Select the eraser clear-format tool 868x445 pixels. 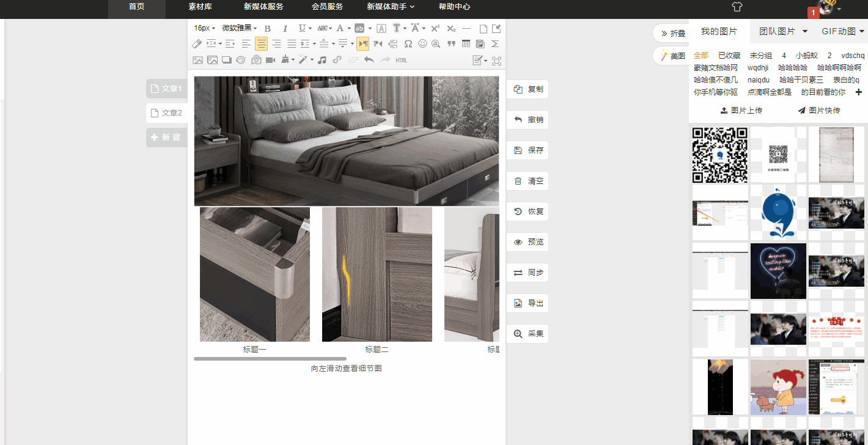point(197,44)
